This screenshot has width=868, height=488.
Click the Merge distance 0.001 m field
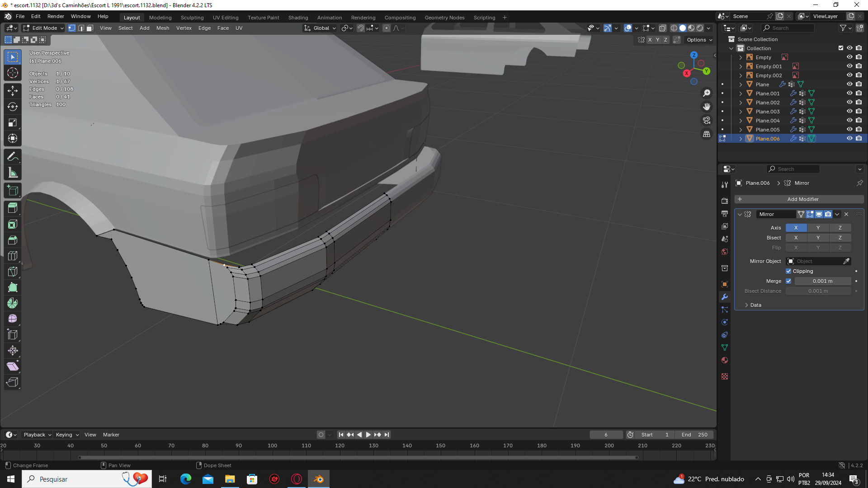[x=822, y=281]
